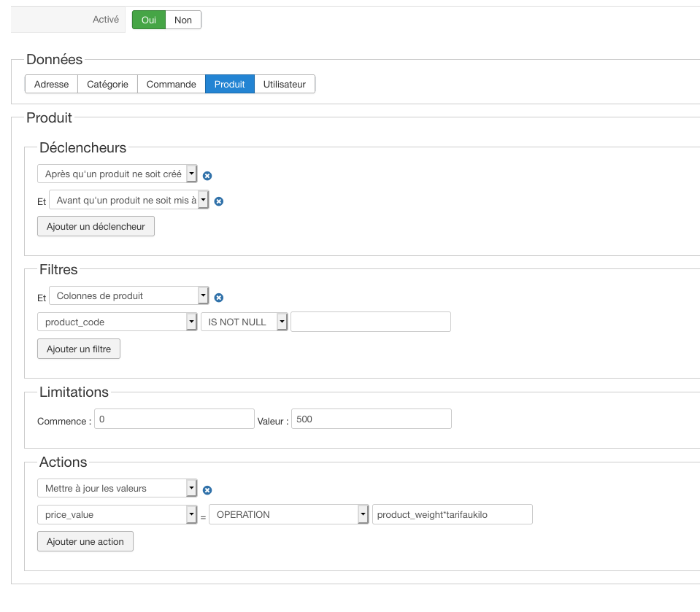Switch to the Adresse data tab
This screenshot has width=700, height=612.
coord(51,84)
